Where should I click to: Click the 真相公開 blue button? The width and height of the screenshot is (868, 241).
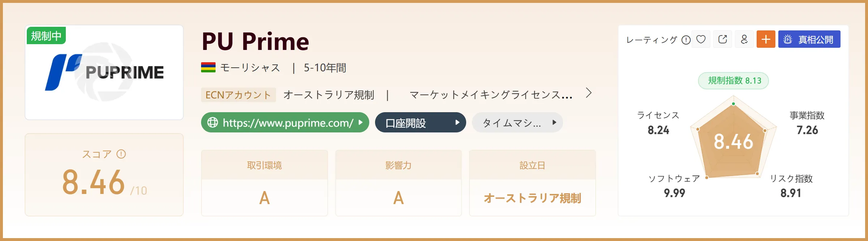[809, 39]
